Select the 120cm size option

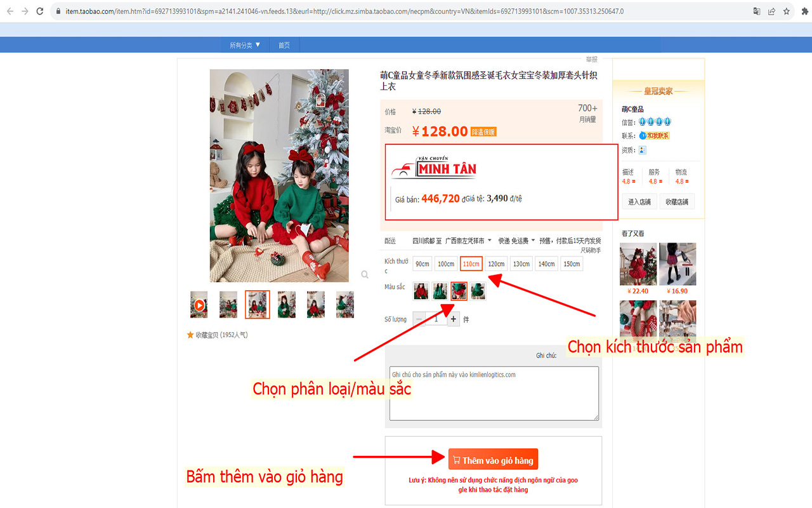tap(495, 263)
